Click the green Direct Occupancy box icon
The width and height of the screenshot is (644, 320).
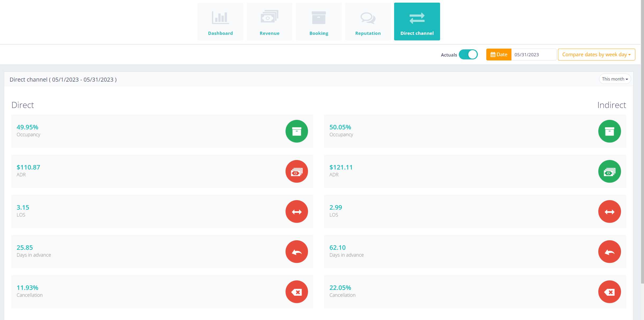pyautogui.click(x=297, y=131)
